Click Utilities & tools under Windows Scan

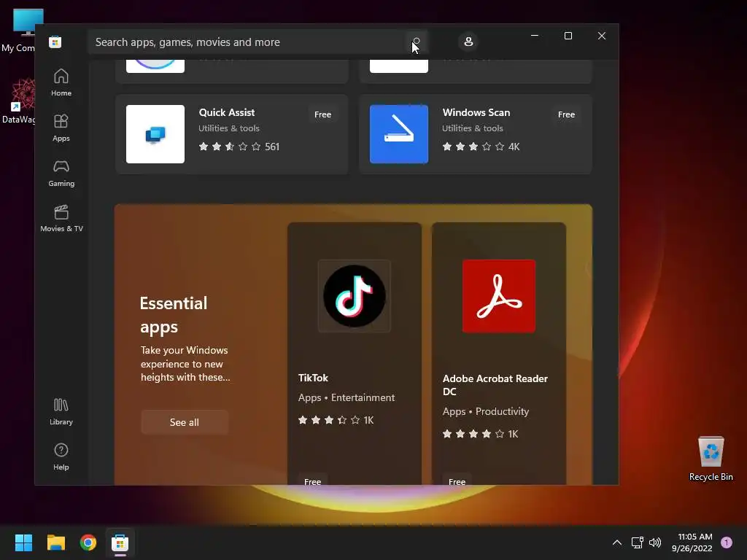tap(473, 128)
